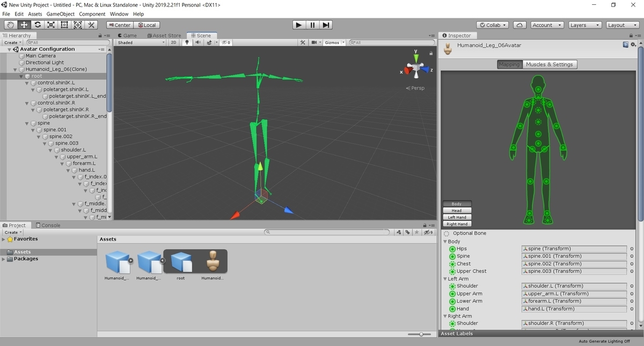The width and height of the screenshot is (644, 346).
Task: Open Muscles & Settings
Action: tap(550, 64)
